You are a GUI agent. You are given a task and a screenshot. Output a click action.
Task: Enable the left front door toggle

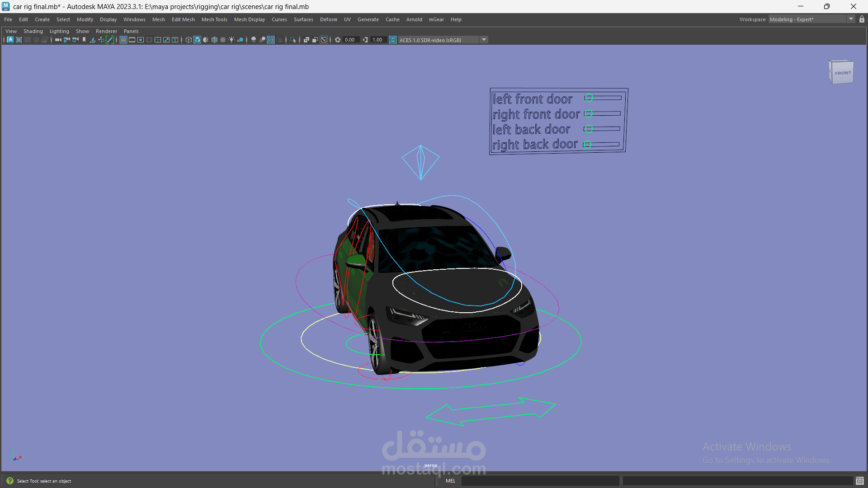[x=589, y=98]
